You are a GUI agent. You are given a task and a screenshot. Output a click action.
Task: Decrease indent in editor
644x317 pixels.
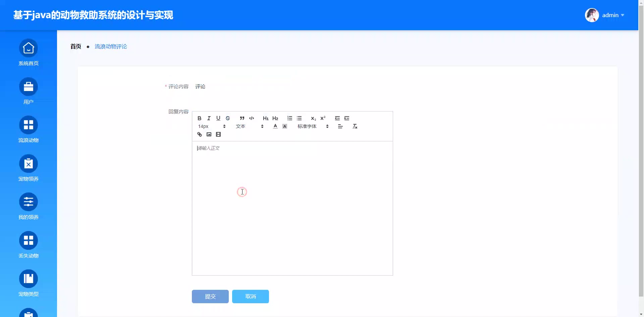(337, 118)
